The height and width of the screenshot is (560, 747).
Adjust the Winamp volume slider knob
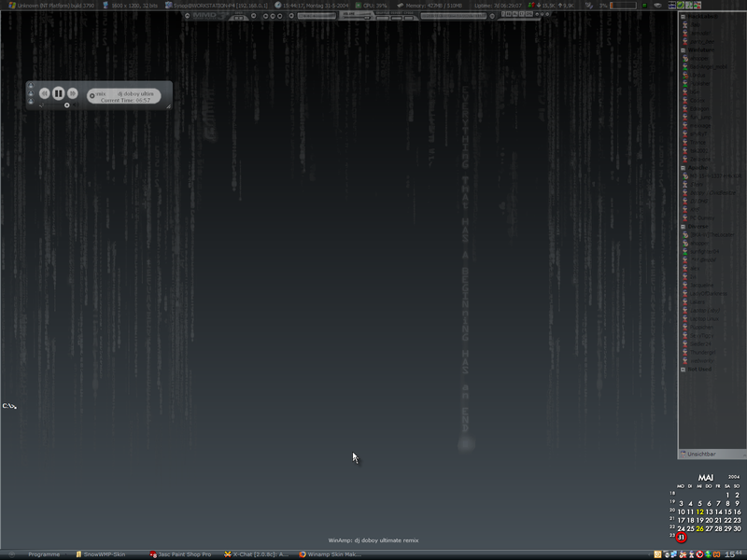(66, 105)
